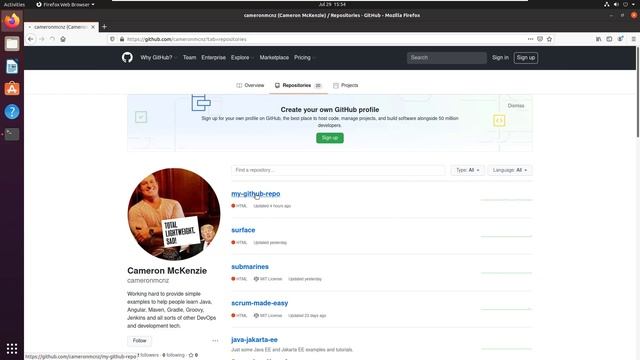Expand the Language: All filter dropdown
This screenshot has height=360, width=640.
pyautogui.click(x=510, y=170)
